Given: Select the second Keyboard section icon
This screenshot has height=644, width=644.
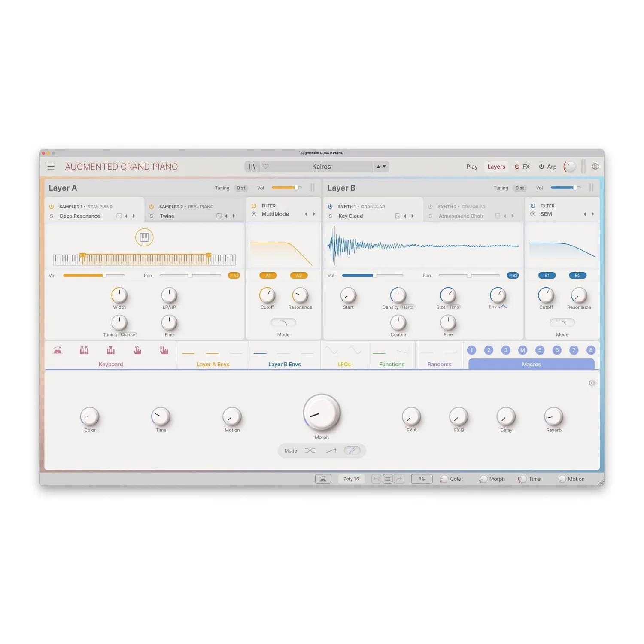Looking at the screenshot, I should [x=84, y=350].
